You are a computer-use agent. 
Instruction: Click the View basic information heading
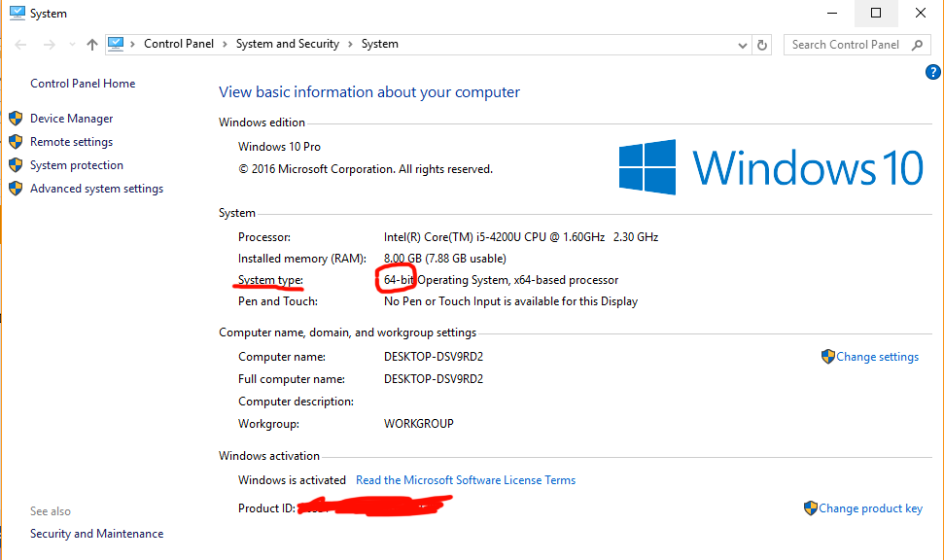369,92
